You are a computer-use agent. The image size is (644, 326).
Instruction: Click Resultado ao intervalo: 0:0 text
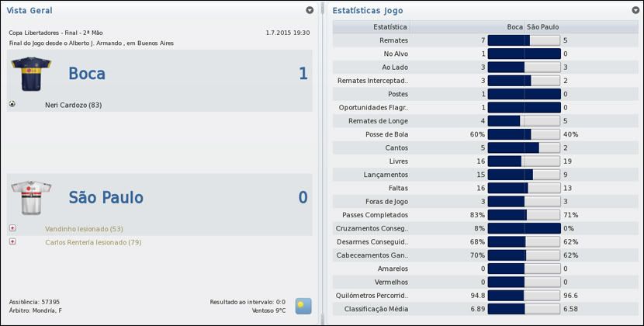pos(248,302)
